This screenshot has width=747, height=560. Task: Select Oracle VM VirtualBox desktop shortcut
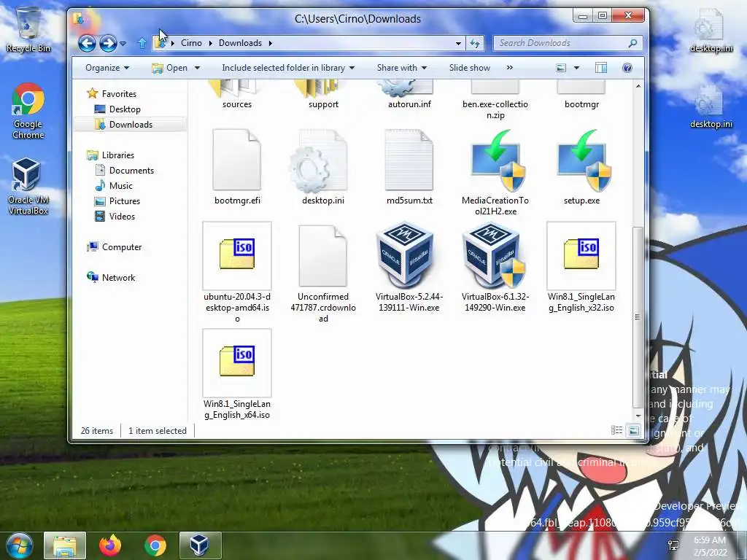(28, 186)
